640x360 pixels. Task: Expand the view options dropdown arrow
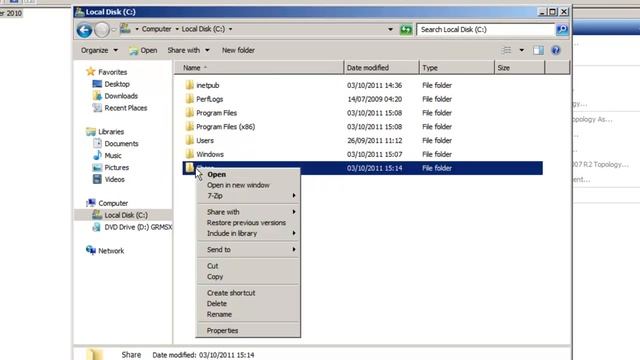(x=522, y=50)
